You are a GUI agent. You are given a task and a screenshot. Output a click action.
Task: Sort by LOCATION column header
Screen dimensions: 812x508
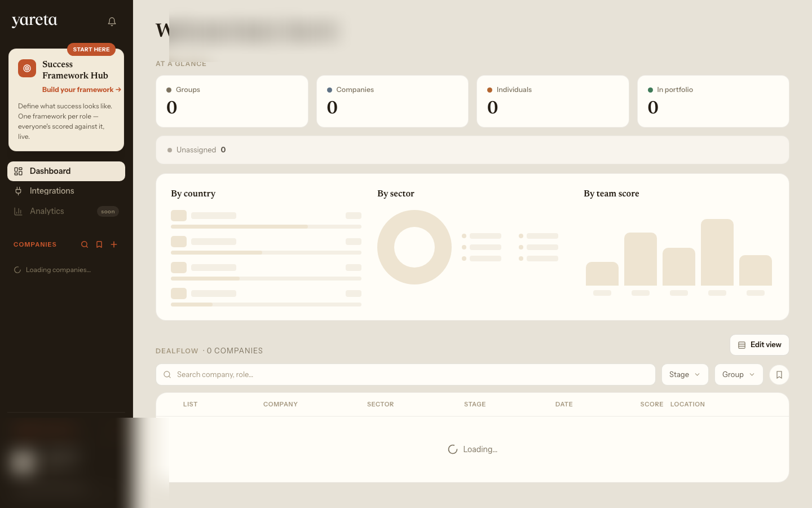coord(687,404)
